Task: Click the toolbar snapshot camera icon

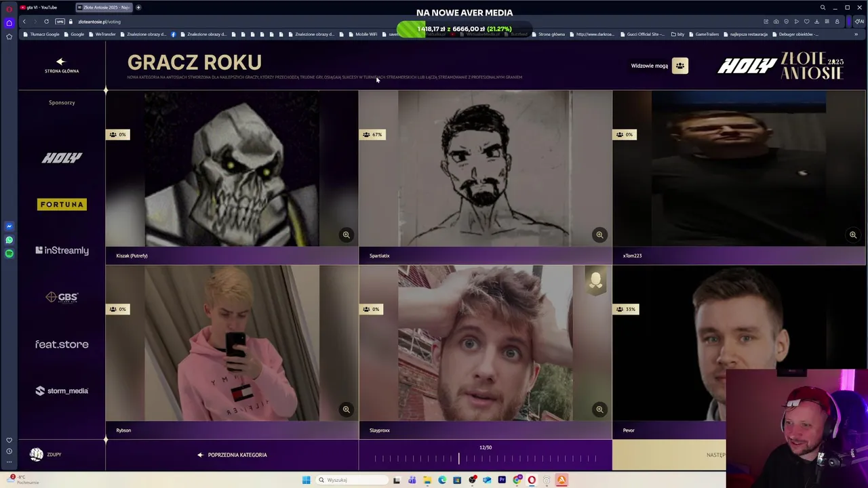Action: point(776,22)
